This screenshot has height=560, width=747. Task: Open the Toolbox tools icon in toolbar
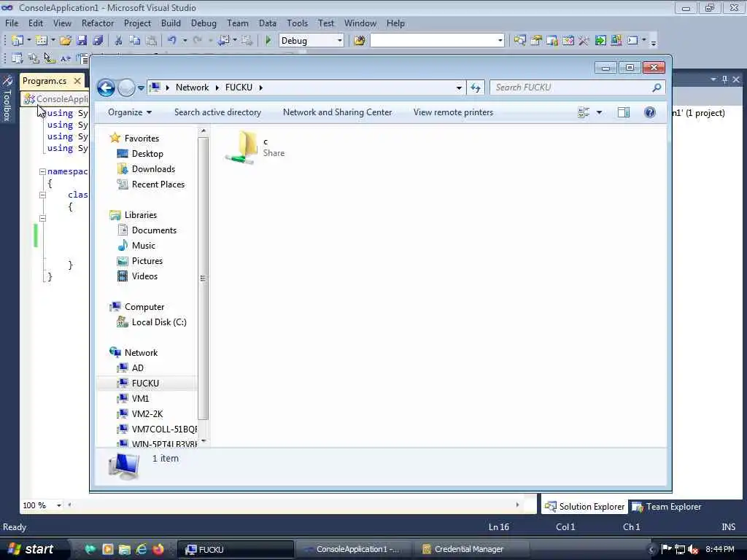pyautogui.click(x=584, y=41)
